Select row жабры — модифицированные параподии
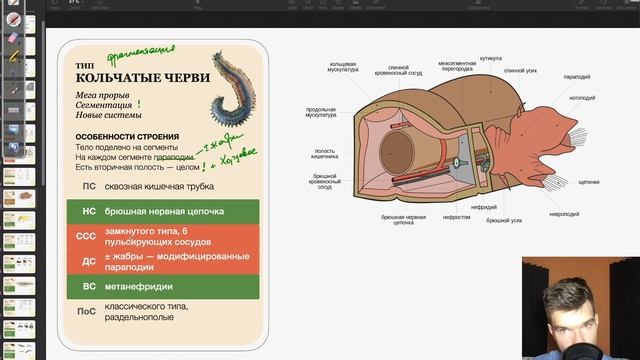The image size is (640, 360). click(163, 262)
